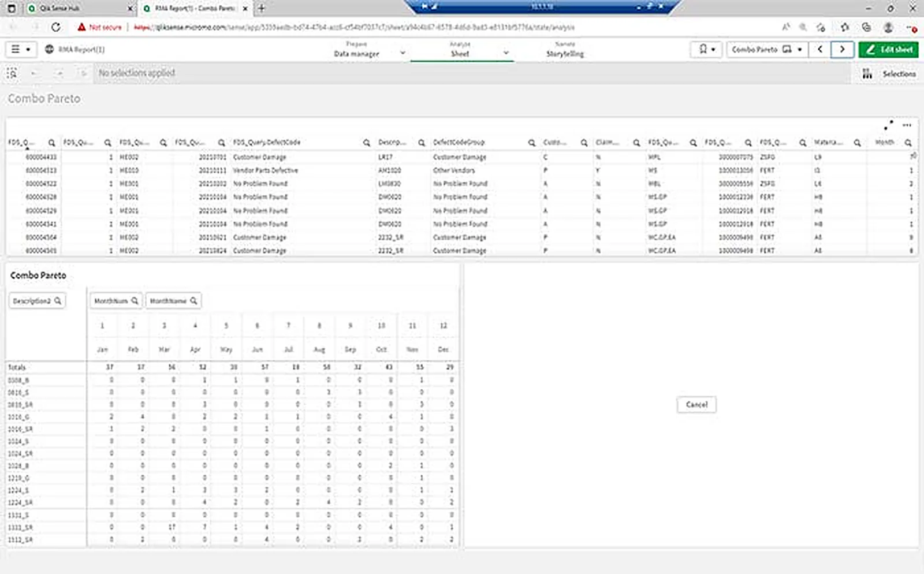Click the Combo Pareto pivot table title

(38, 275)
